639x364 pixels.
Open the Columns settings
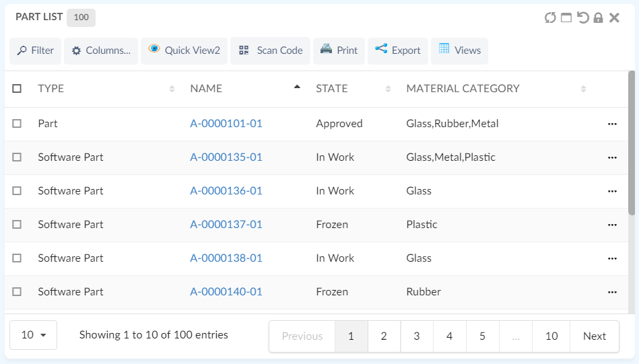[101, 50]
